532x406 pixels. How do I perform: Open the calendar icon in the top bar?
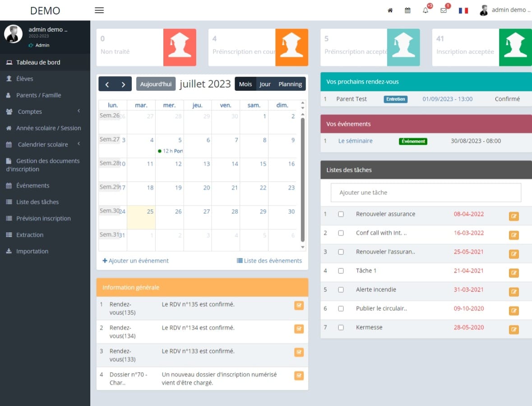(407, 9)
